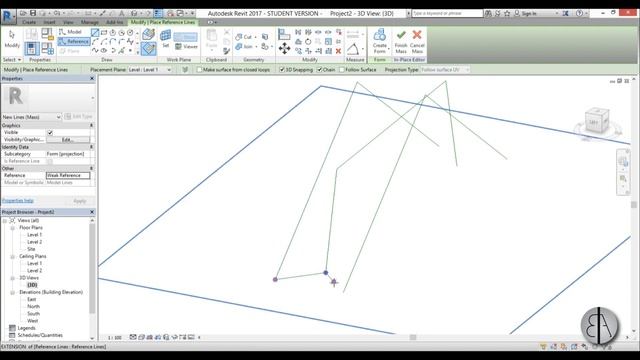This screenshot has width=640, height=360.
Task: Click the Model line button
Action: pyautogui.click(x=70, y=32)
